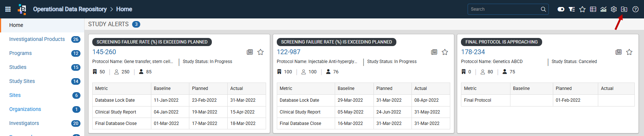Open the app launcher grid icon
The image size is (644, 136).
8,9
